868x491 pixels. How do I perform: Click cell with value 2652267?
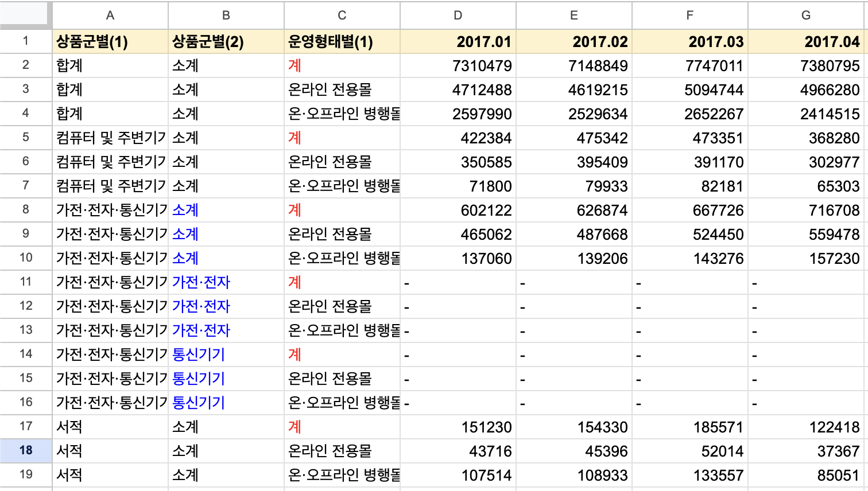pos(690,114)
